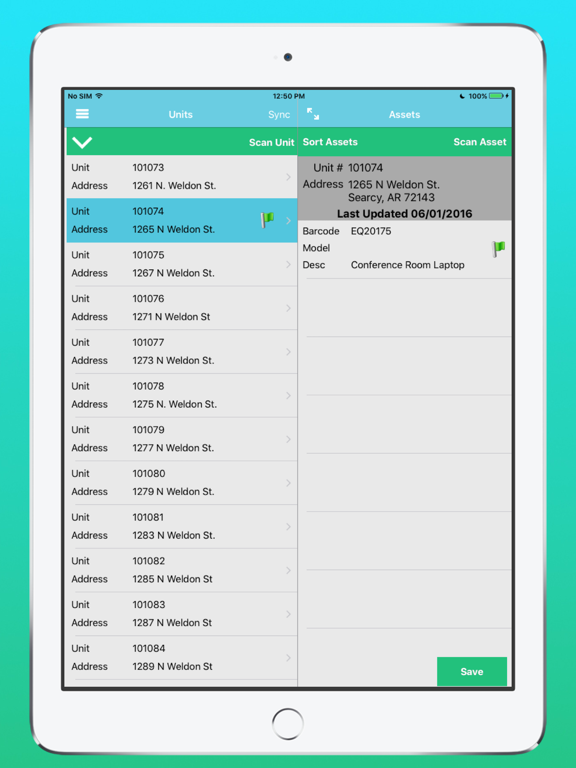Tap the Units panel title
Screen dimensions: 576x768
[181, 115]
